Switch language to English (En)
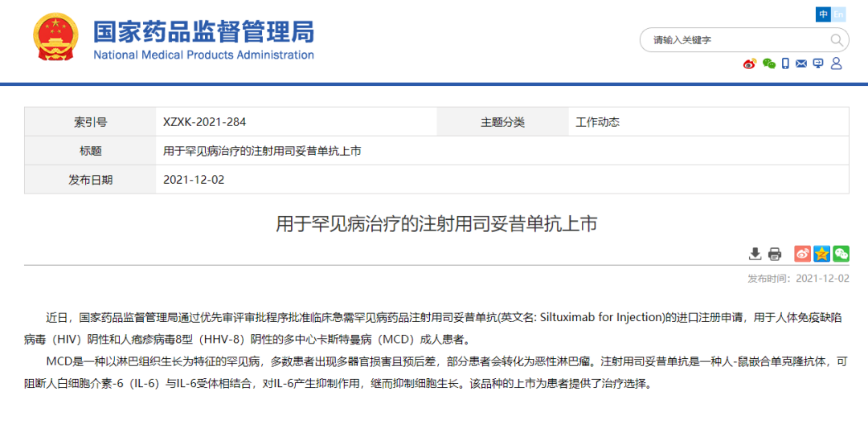Viewport: 868px width, 436px height. [x=838, y=14]
